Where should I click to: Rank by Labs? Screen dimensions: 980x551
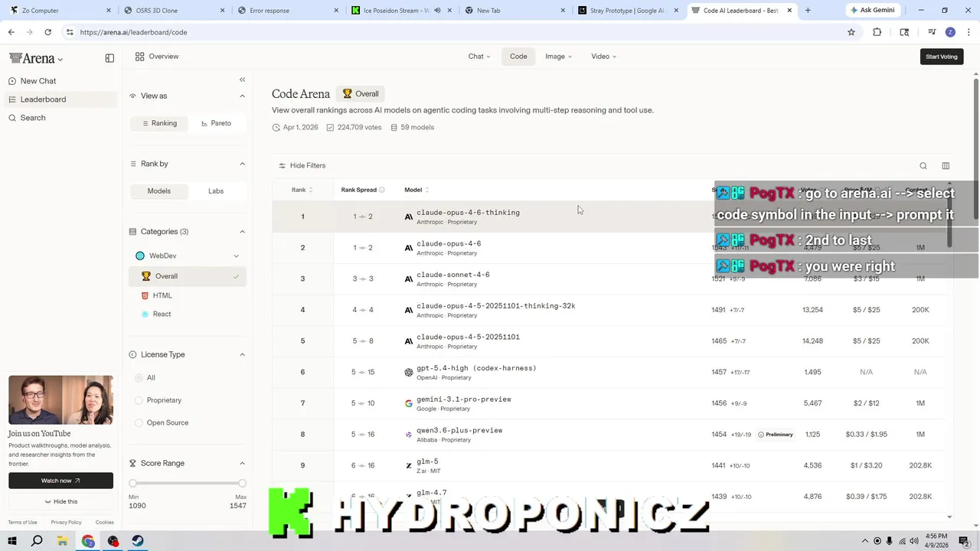216,191
